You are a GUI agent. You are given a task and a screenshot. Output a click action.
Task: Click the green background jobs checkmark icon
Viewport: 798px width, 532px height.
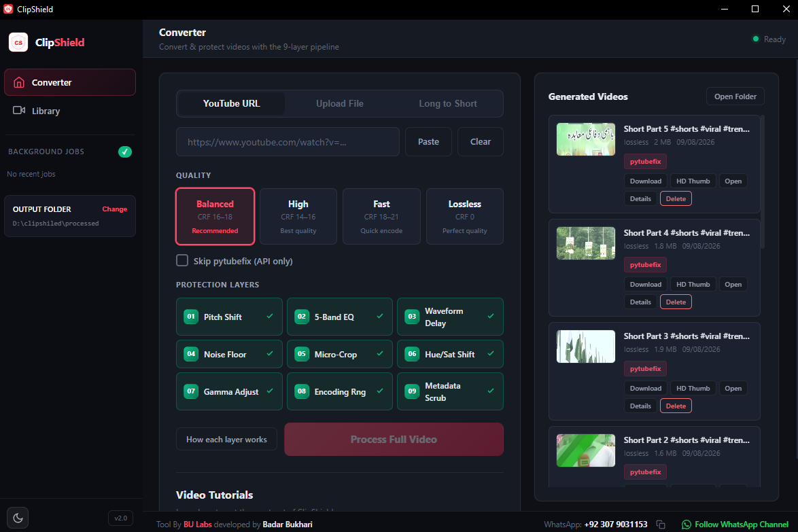[x=124, y=152]
